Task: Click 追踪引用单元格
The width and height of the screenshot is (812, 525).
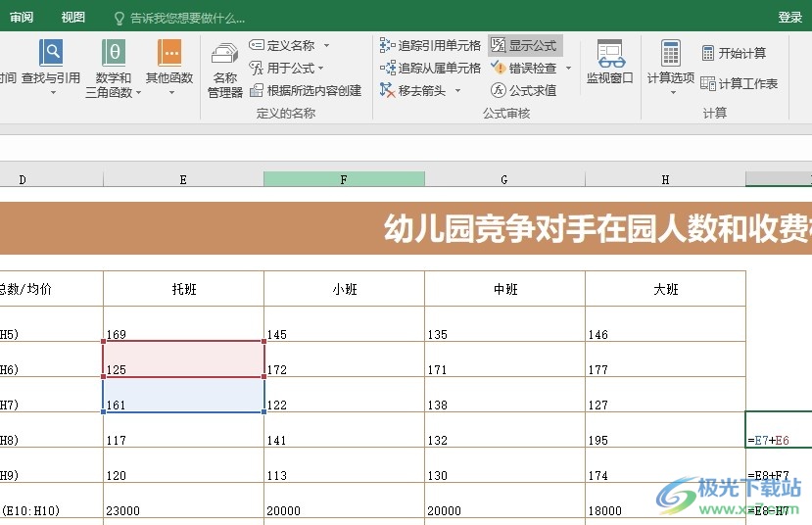Action: point(430,46)
